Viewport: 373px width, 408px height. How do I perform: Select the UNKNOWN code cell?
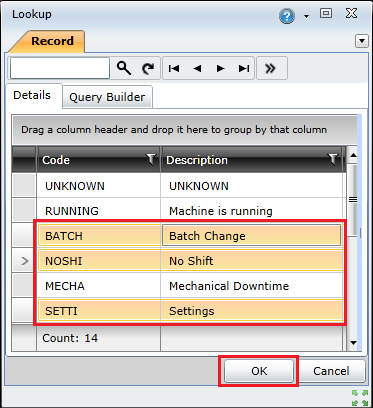(98, 186)
